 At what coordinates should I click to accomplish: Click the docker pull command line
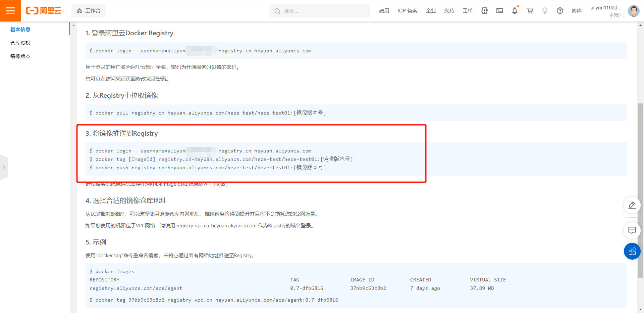(x=208, y=113)
